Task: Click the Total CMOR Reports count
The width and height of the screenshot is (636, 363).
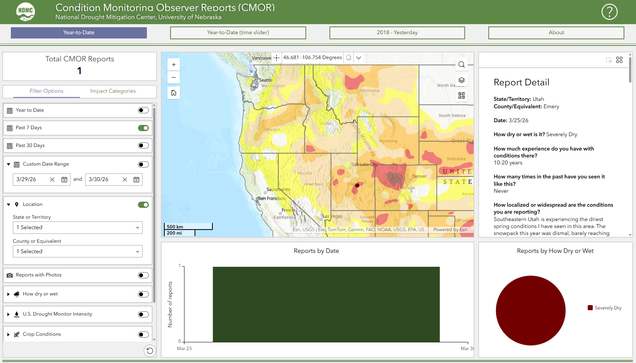Action: pos(80,71)
